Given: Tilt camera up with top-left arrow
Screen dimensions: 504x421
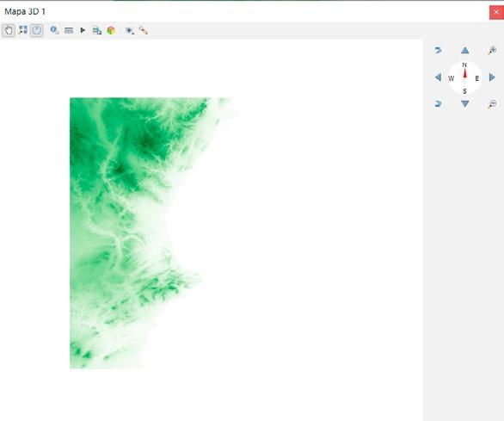Looking at the screenshot, I should point(438,50).
